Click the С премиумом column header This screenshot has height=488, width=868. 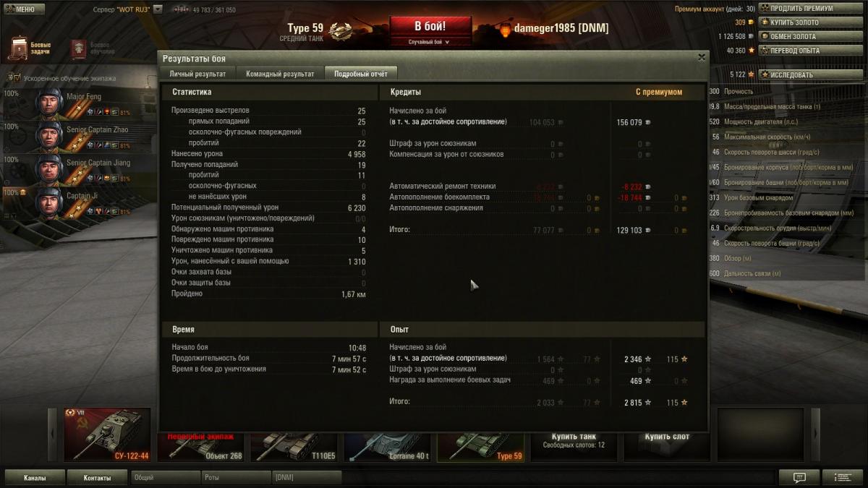pyautogui.click(x=658, y=92)
